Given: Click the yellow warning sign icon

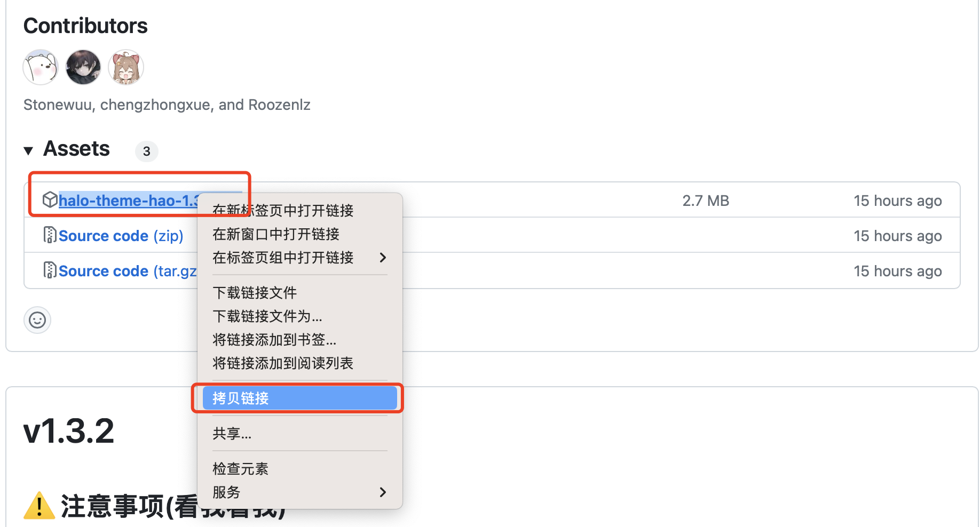Looking at the screenshot, I should [x=39, y=506].
